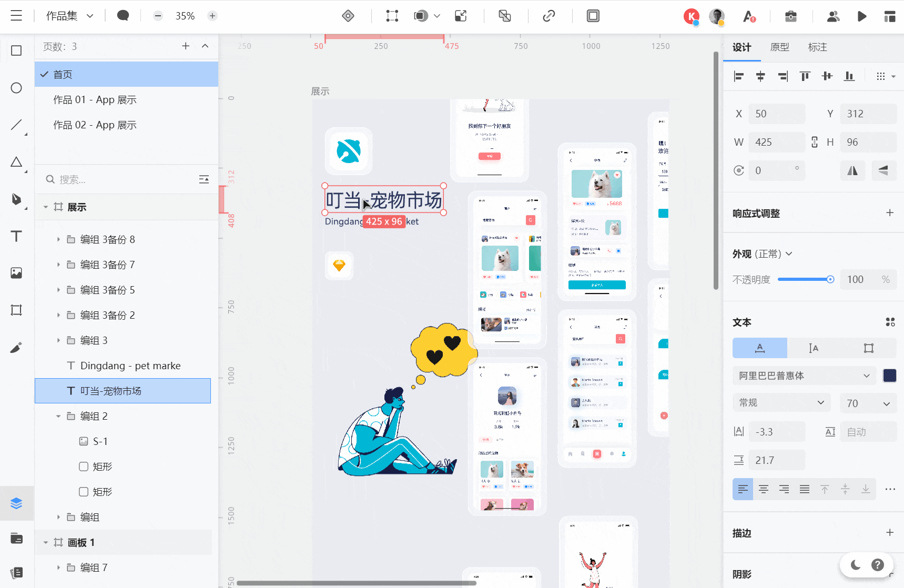Choose the Image insert tool
This screenshot has width=904, height=588.
pos(16,273)
